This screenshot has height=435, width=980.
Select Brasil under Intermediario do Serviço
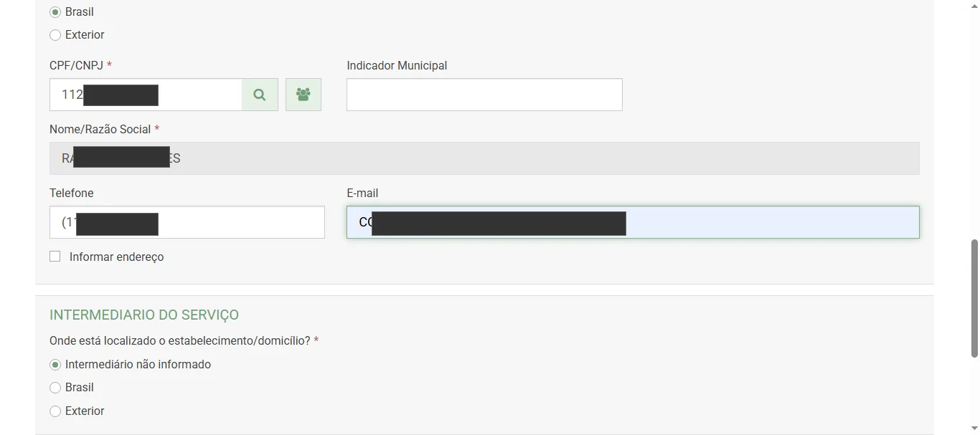tap(55, 388)
